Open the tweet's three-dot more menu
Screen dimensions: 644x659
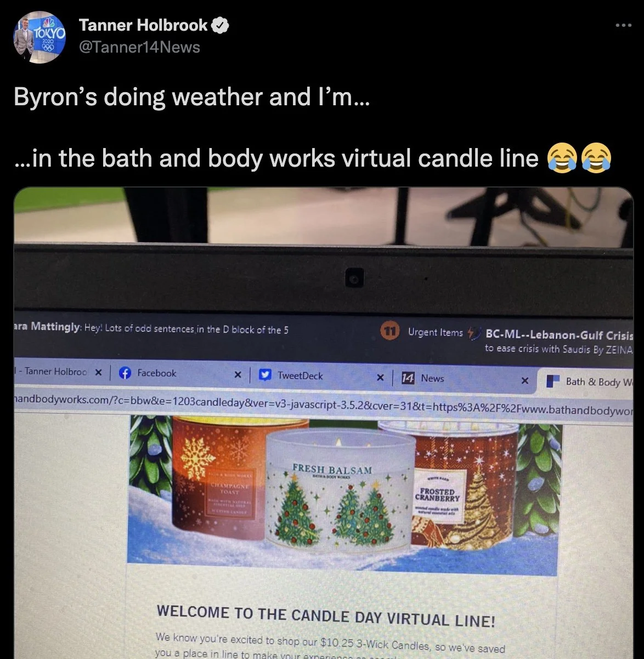point(623,25)
